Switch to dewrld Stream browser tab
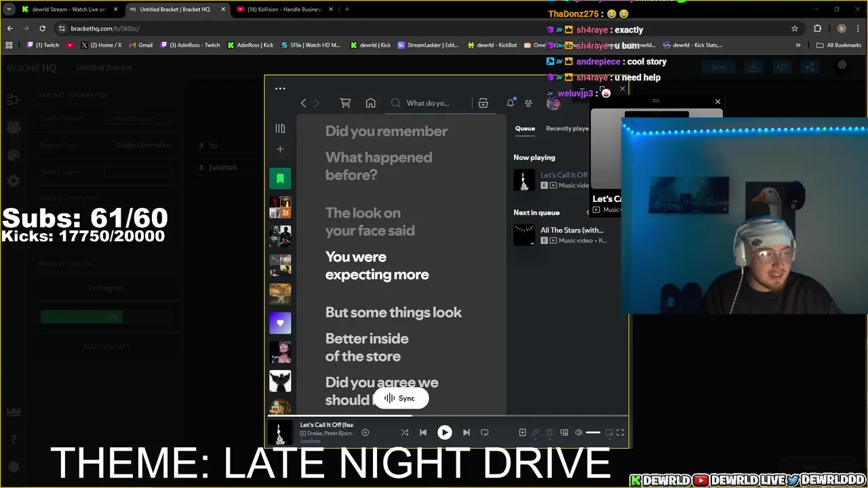This screenshot has height=488, width=868. click(x=70, y=9)
